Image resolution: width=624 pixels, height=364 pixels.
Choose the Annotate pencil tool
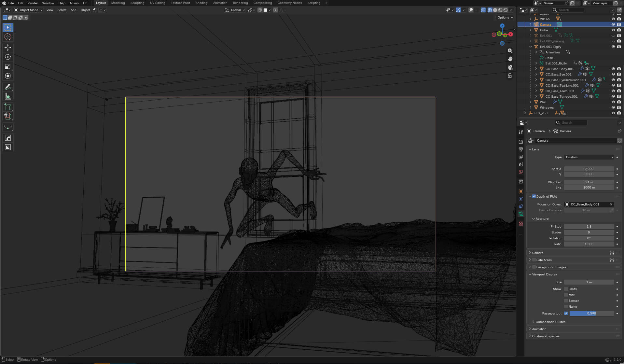[8, 87]
